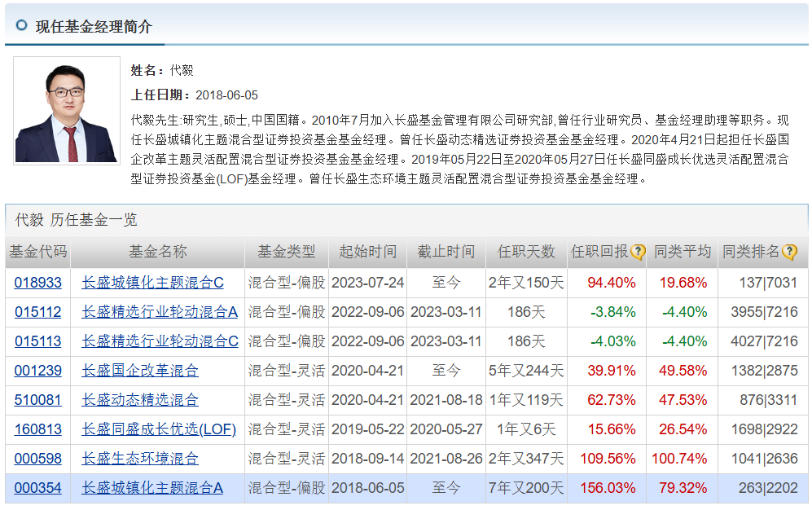Image resolution: width=812 pixels, height=510 pixels.
Task: Click the tenure cell 1年又6天
Action: tap(526, 429)
